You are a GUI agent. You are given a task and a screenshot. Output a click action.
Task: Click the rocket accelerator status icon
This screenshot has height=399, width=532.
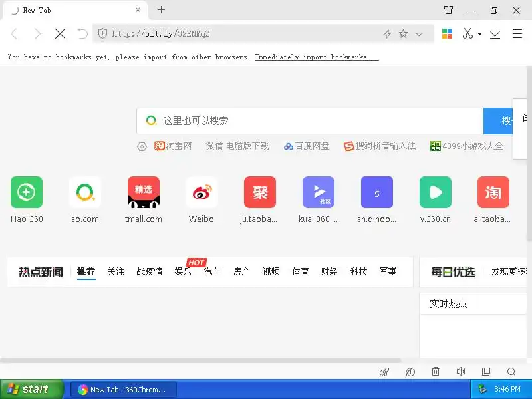(x=385, y=372)
